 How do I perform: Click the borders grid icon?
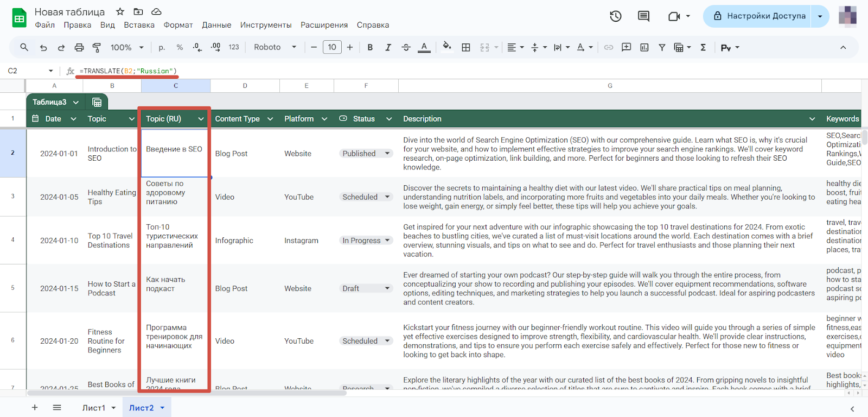click(x=465, y=47)
